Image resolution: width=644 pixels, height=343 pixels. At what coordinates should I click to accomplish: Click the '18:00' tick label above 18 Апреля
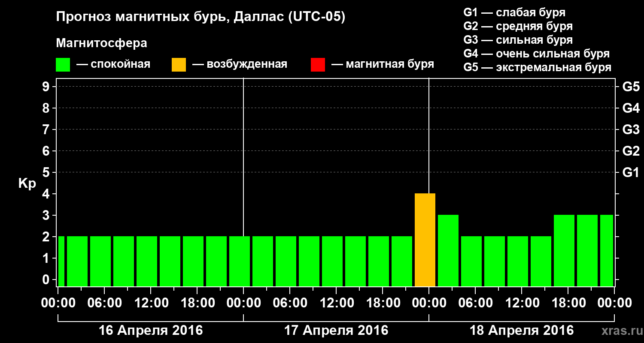coord(568,303)
